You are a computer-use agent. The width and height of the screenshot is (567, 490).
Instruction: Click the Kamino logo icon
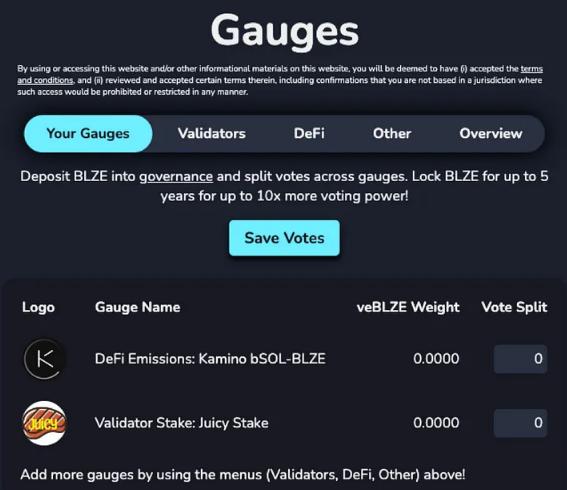click(44, 359)
